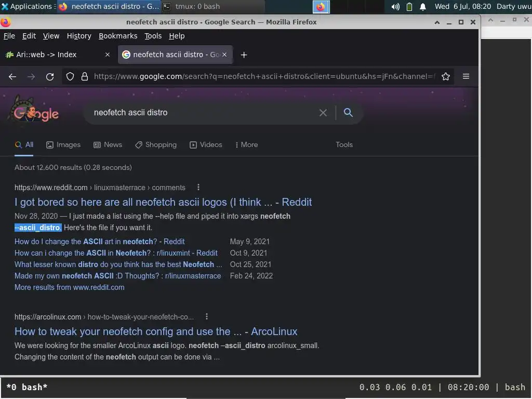The height and width of the screenshot is (399, 532).
Task: Switch to Videos results
Action: pyautogui.click(x=206, y=145)
